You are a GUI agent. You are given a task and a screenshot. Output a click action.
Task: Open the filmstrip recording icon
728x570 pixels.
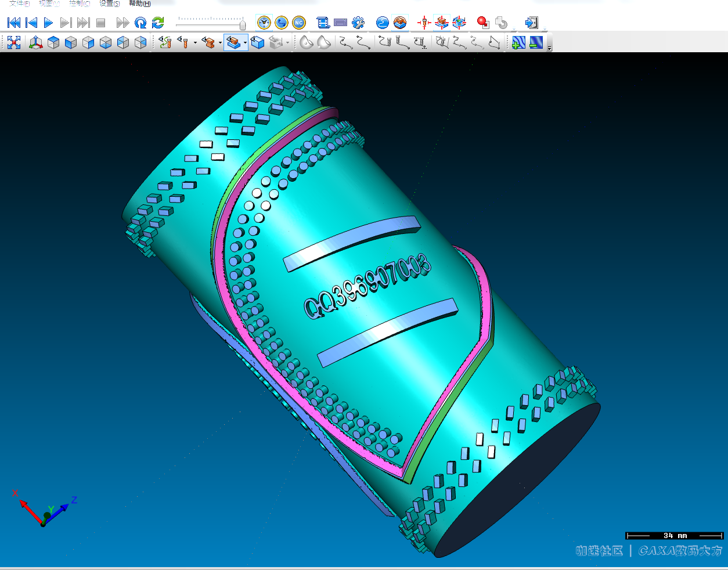[323, 23]
